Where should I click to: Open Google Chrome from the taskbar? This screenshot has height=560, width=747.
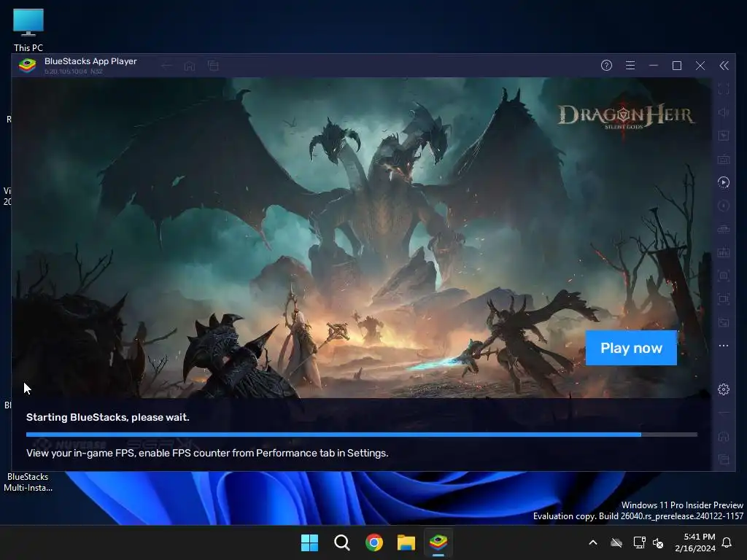pyautogui.click(x=374, y=542)
